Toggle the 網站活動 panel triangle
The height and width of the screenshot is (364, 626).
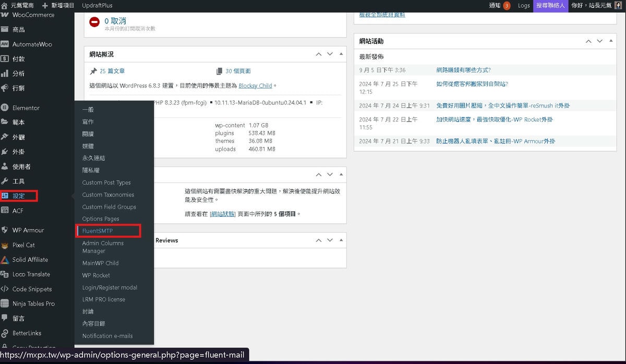[x=611, y=41]
